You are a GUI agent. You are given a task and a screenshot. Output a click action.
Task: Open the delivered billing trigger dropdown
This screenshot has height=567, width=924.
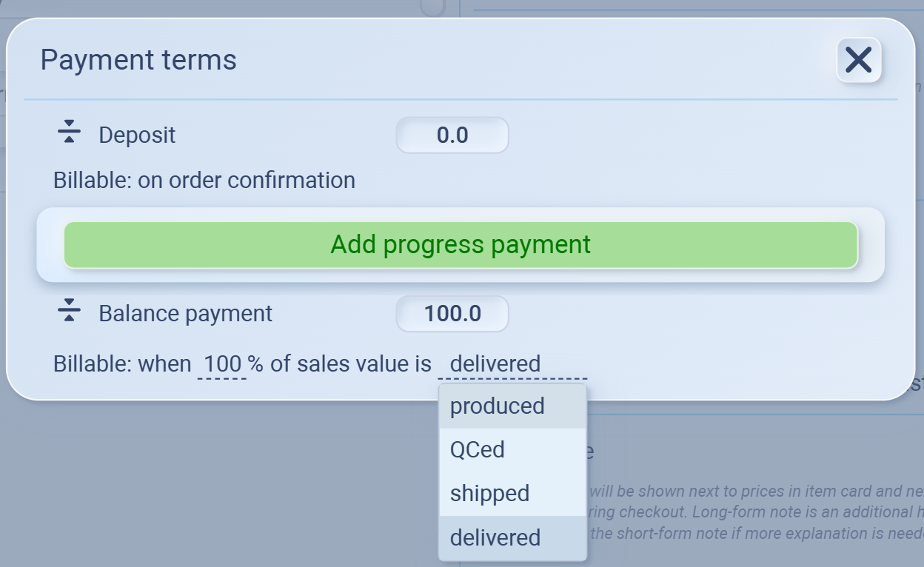[x=512, y=364]
